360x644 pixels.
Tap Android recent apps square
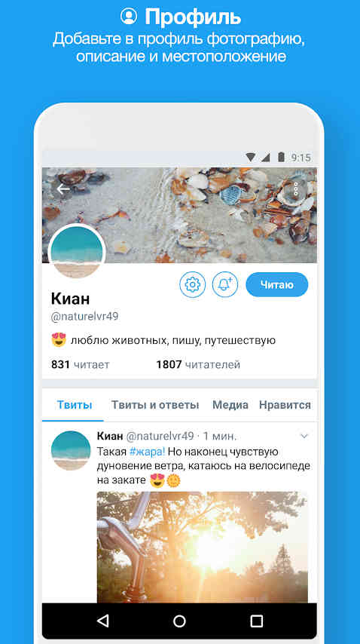(256, 621)
